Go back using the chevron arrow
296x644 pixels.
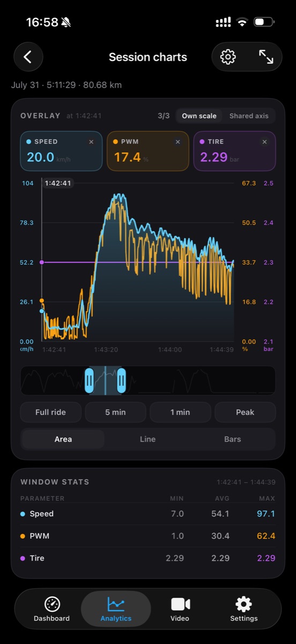point(28,57)
